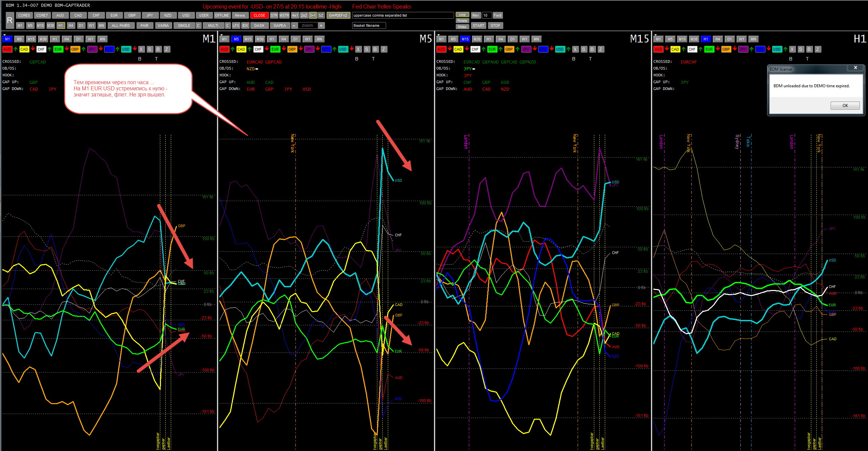Click the X button in the M1 panel
Image resolution: width=868 pixels, height=451 pixels.
(141, 49)
